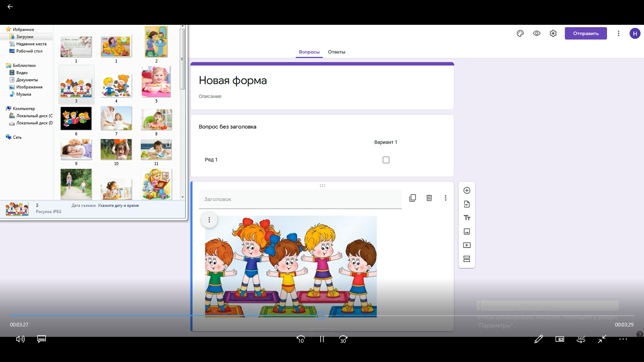Add a video from the sidebar
The width and height of the screenshot is (644, 362).
pyautogui.click(x=467, y=245)
